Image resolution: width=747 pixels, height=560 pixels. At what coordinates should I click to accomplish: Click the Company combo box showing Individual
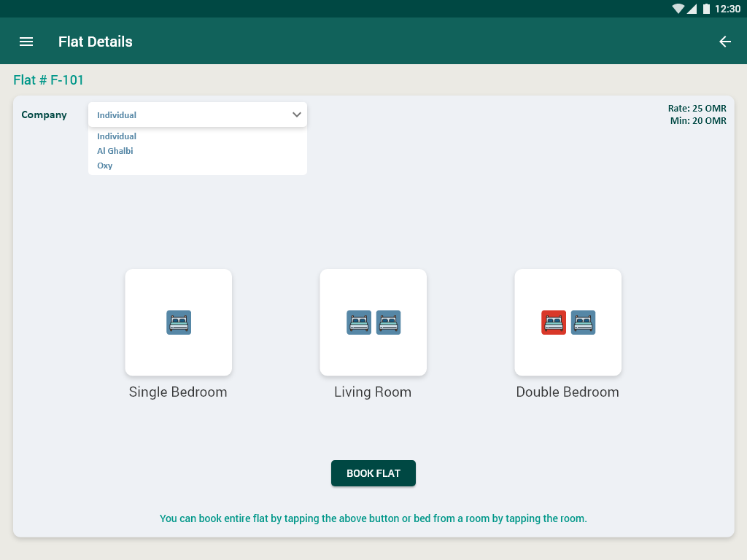[x=198, y=114]
